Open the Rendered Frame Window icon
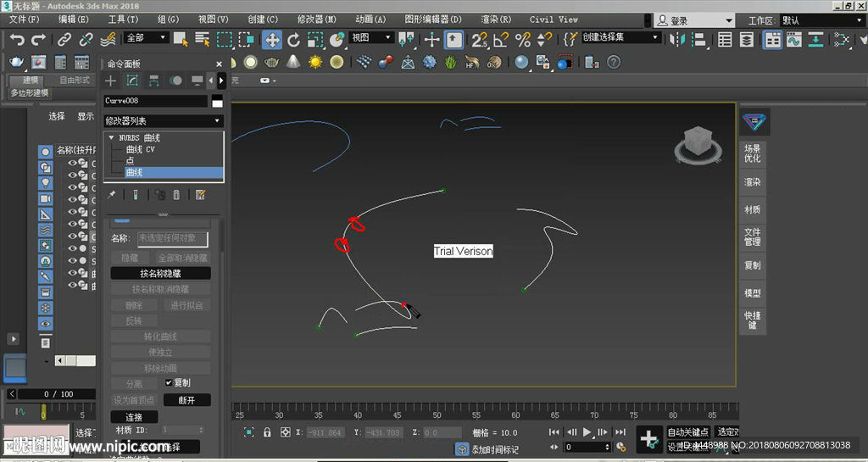This screenshot has height=462, width=868. (38, 62)
